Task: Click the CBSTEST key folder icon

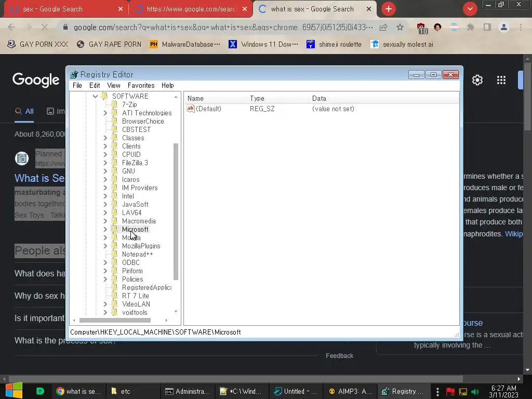Action: coord(115,129)
